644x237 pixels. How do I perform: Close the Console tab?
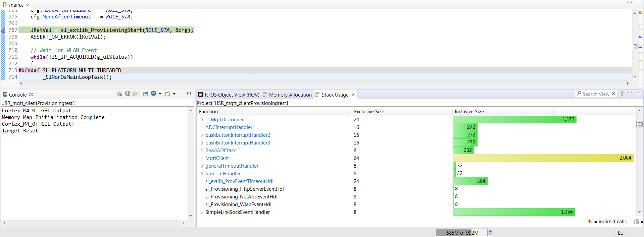coord(31,95)
